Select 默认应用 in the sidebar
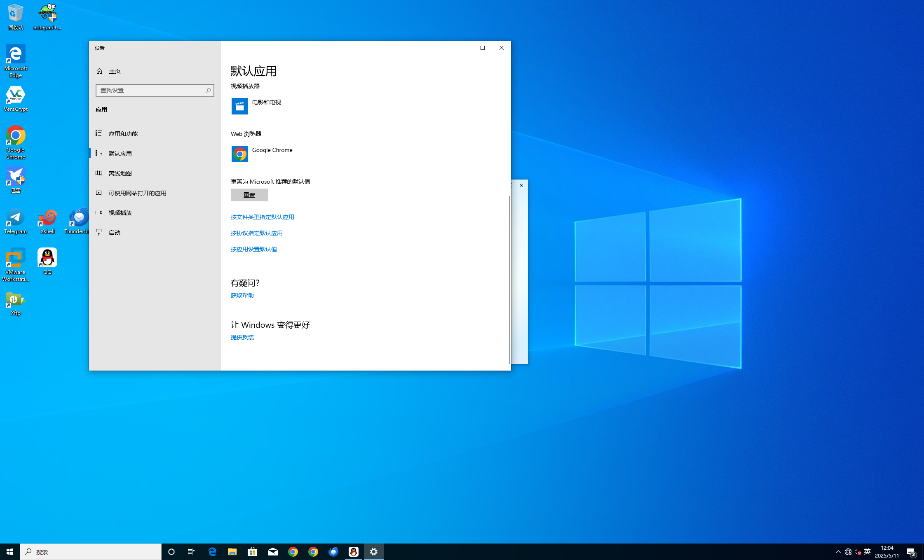924x560 pixels. 155,153
